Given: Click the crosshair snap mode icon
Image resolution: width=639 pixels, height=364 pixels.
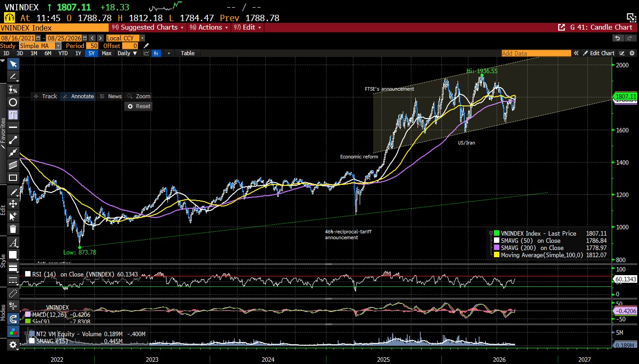Looking at the screenshot, I should pyautogui.click(x=13, y=307).
